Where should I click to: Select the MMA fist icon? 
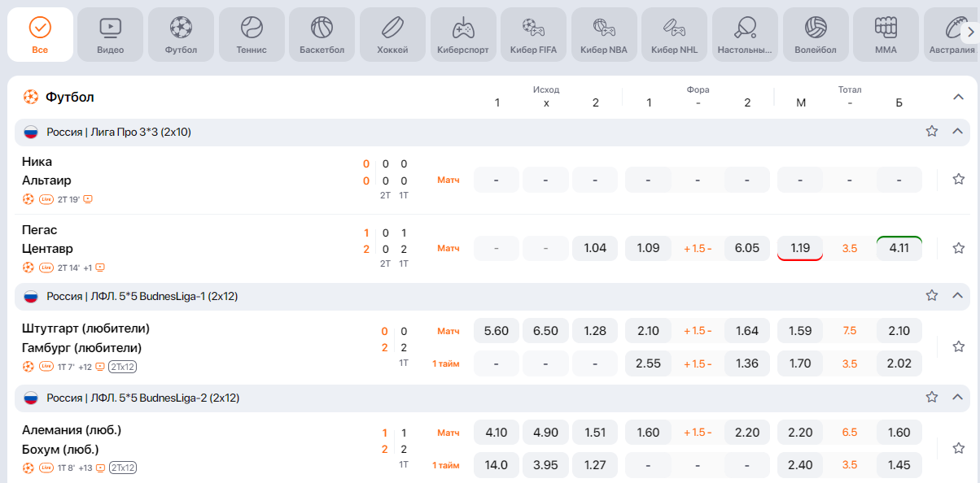[x=886, y=28]
